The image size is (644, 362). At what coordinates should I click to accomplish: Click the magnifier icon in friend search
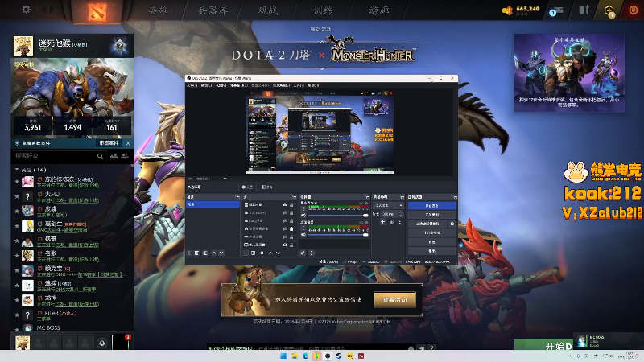[x=100, y=156]
